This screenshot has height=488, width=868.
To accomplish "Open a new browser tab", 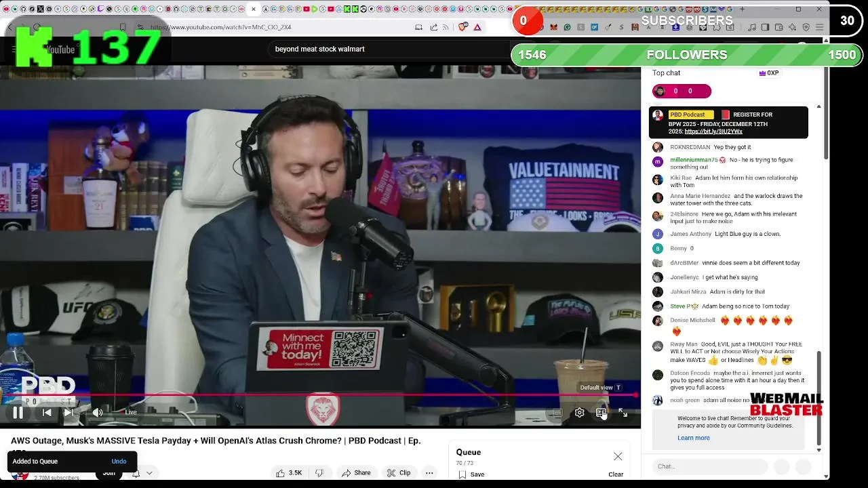I will click(x=742, y=9).
